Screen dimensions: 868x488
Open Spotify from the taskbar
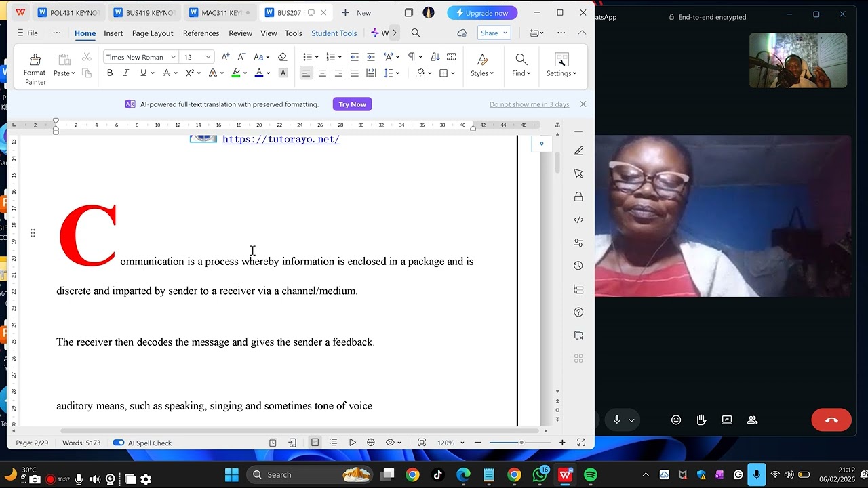click(591, 475)
